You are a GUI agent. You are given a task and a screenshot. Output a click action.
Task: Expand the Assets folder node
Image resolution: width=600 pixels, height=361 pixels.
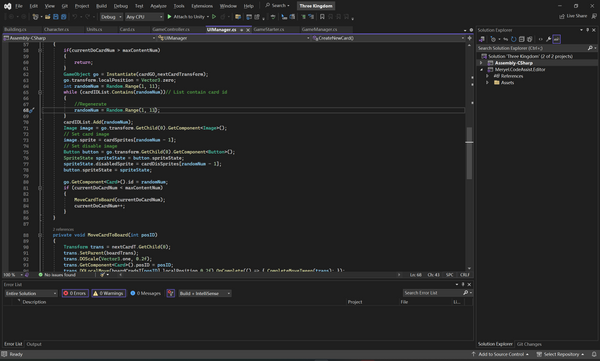(x=488, y=83)
